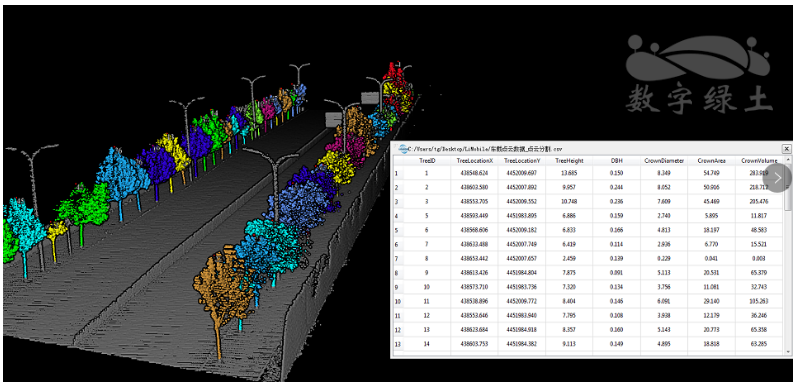The width and height of the screenshot is (802, 388).
Task: Select the CrownDiameter column header
Action: (663, 161)
